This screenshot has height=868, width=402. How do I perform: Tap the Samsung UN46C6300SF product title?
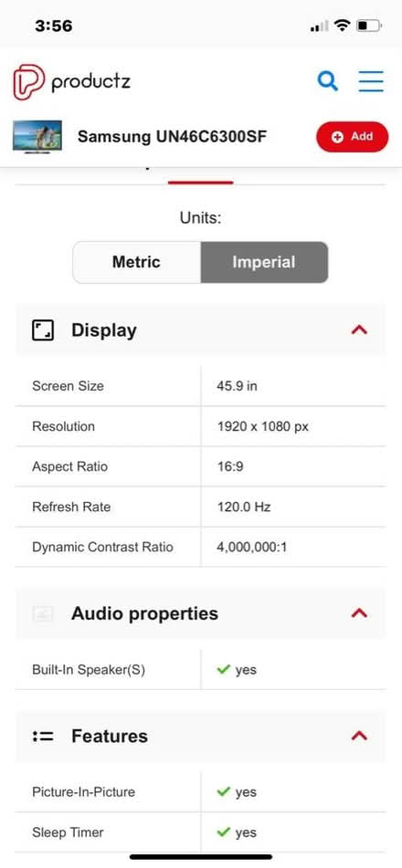coord(172,137)
